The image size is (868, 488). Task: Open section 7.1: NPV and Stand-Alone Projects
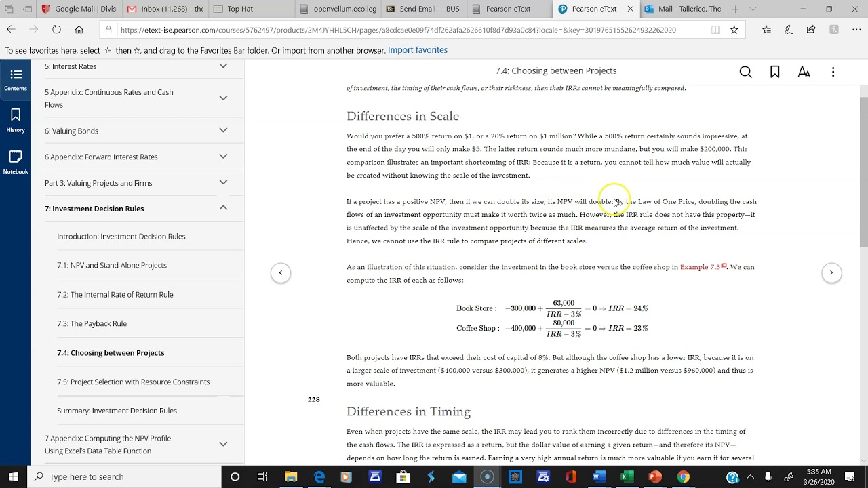pyautogui.click(x=112, y=266)
